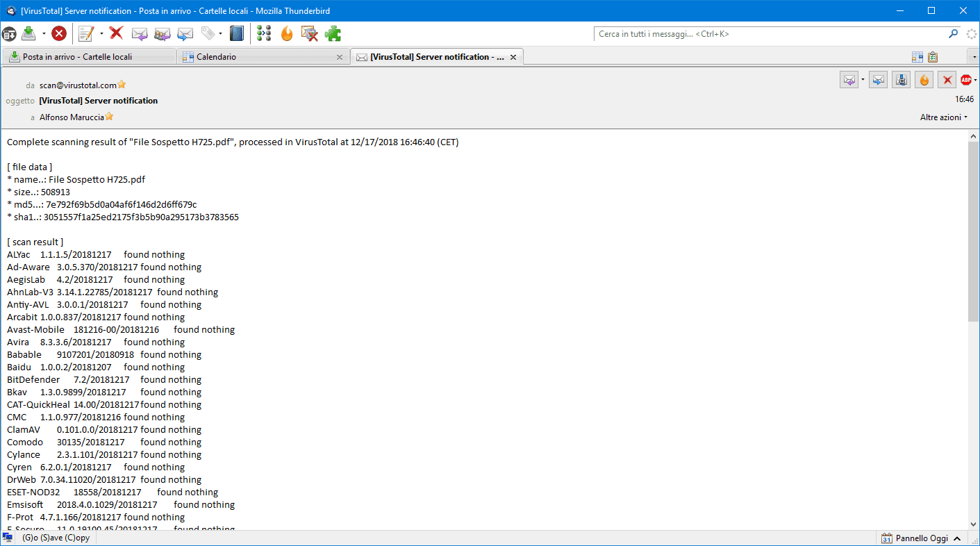980x546 pixels.
Task: Click the BitDefender scan result row
Action: [x=104, y=379]
